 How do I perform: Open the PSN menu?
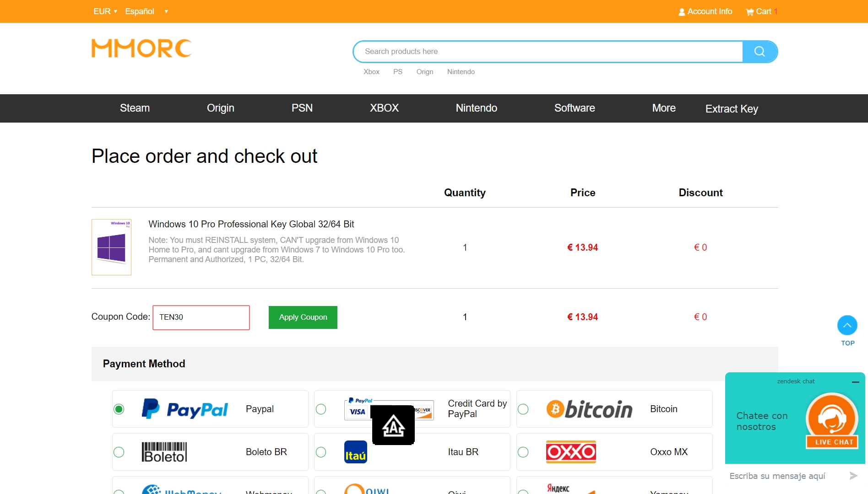pos(302,108)
